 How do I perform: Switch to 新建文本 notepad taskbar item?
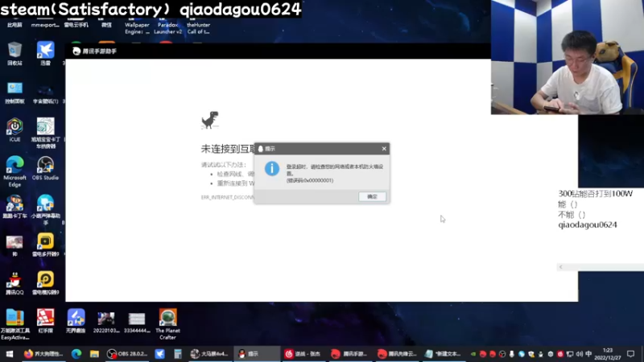point(444,354)
